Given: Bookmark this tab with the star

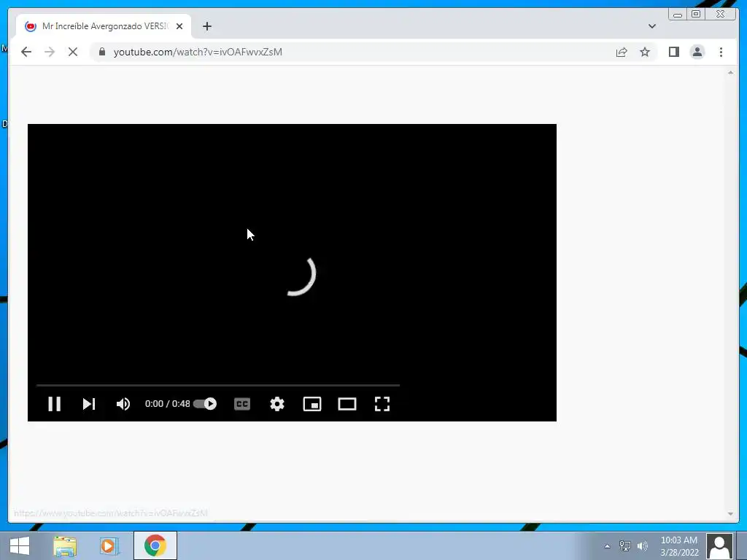Looking at the screenshot, I should (645, 52).
